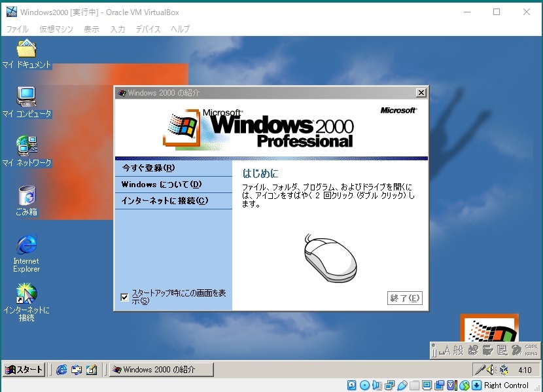Open the ヘルプ menu

point(180,29)
